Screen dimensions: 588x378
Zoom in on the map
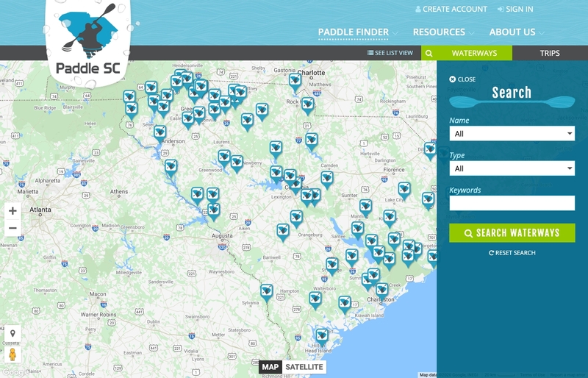[12, 211]
